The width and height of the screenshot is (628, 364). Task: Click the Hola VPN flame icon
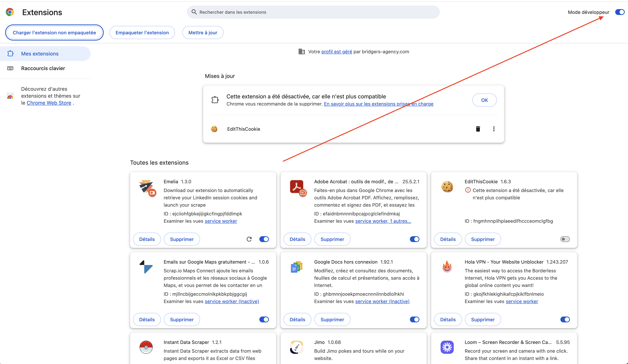447,267
